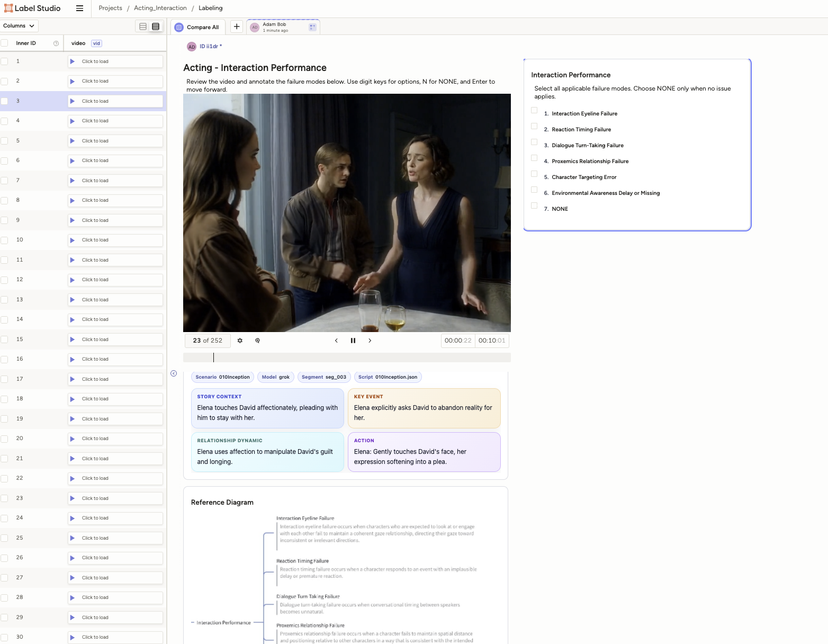The image size is (828, 644).
Task: Click the AD user avatar near ID ii1dr
Action: (x=192, y=47)
